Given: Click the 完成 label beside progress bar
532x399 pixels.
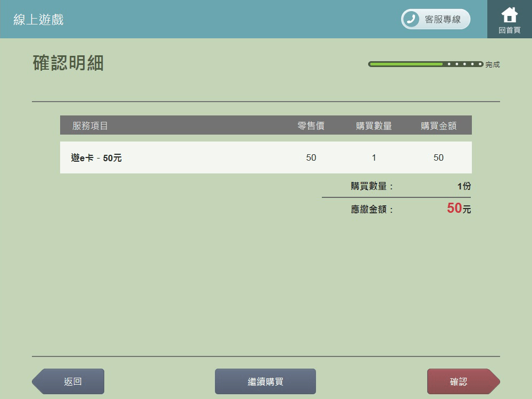Looking at the screenshot, I should (x=493, y=64).
